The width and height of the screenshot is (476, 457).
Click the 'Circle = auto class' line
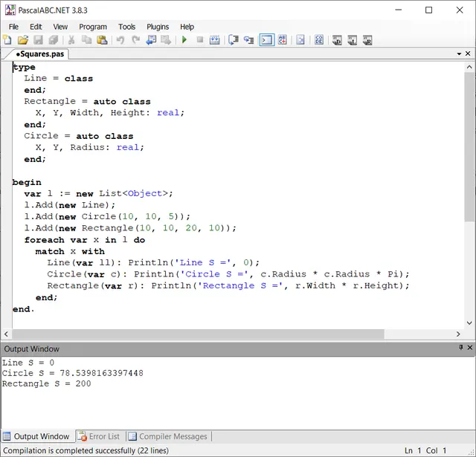79,136
